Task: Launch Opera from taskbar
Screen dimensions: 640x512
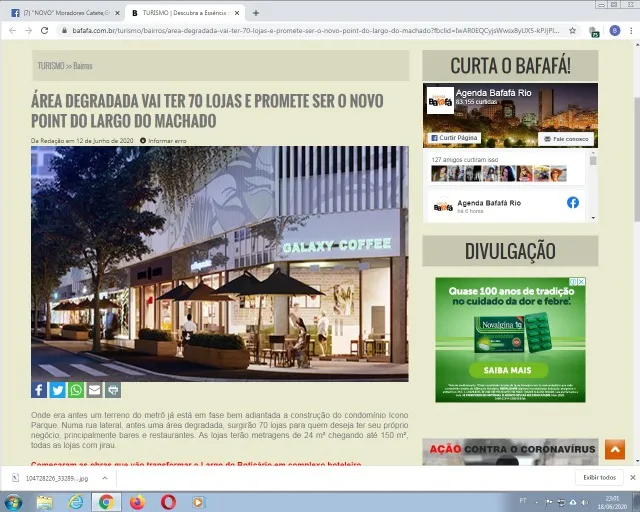Action: [168, 502]
